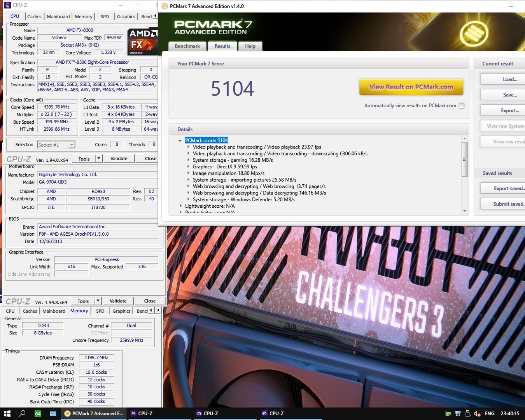Click the muted speaker tray icon
This screenshot has height=420, width=525.
coord(477,413)
